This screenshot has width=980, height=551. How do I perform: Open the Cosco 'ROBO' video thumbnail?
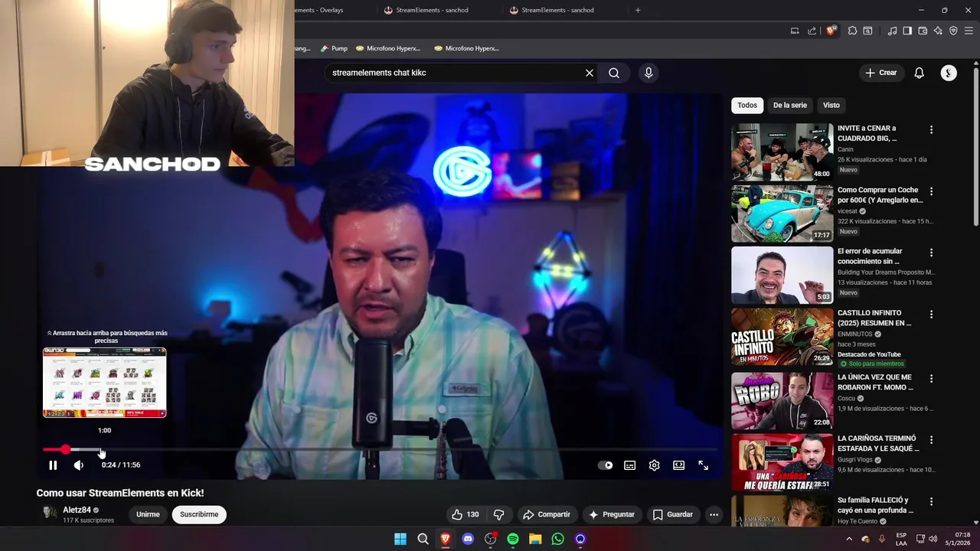(x=782, y=401)
